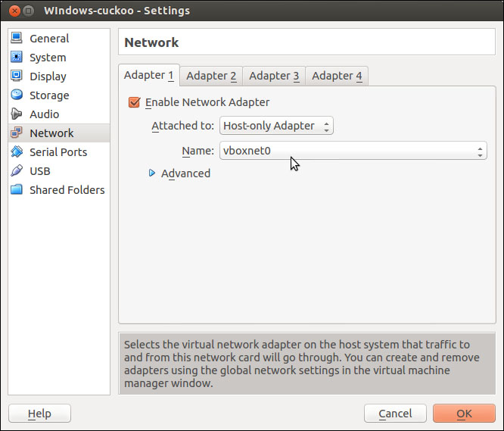
Task: Click the System chip icon
Action: [x=17, y=57]
